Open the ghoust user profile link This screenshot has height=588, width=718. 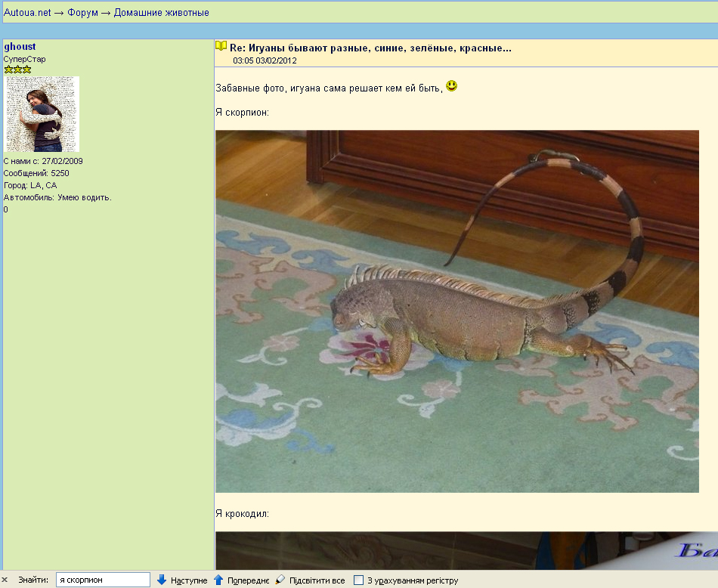[20, 47]
